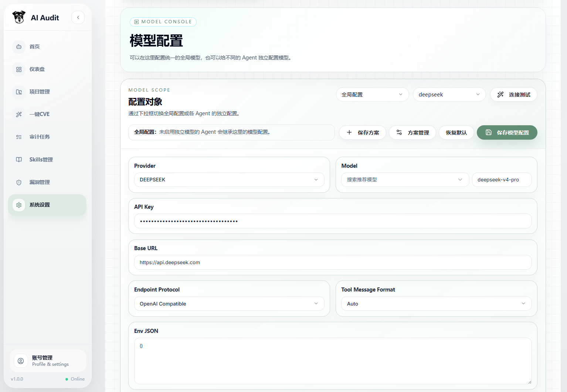Click the home robot icon beside 首页

tap(19, 47)
